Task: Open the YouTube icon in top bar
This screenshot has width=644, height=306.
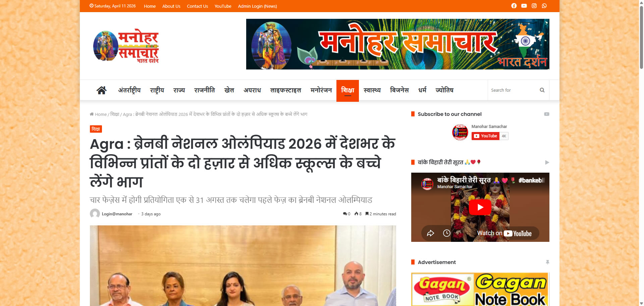Action: [x=524, y=6]
